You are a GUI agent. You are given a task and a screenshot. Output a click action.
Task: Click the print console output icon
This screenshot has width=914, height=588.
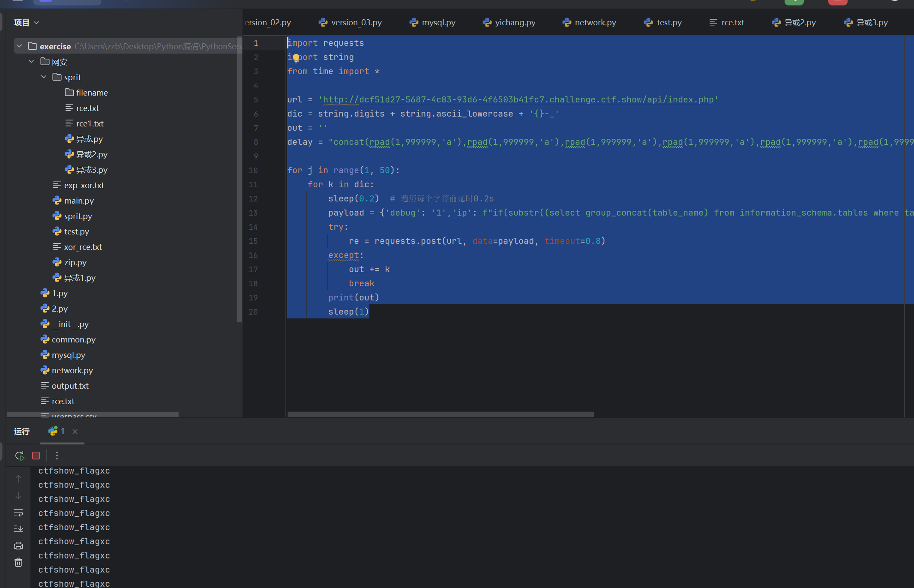pyautogui.click(x=18, y=546)
